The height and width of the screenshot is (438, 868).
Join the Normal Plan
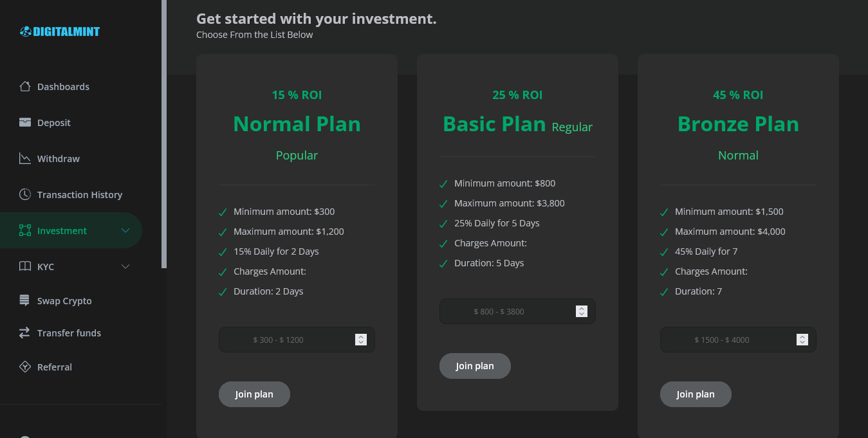tap(254, 394)
